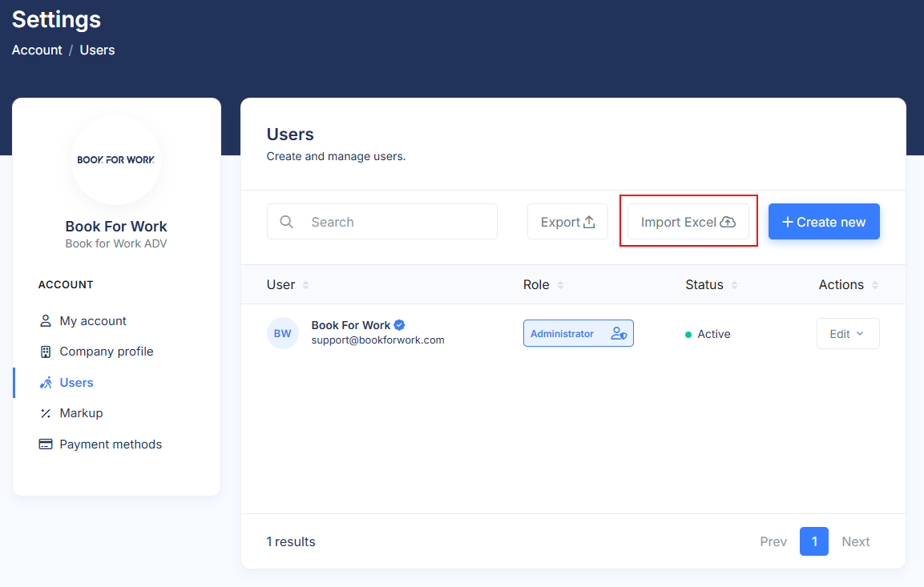
Task: Create a new user
Action: (x=824, y=221)
